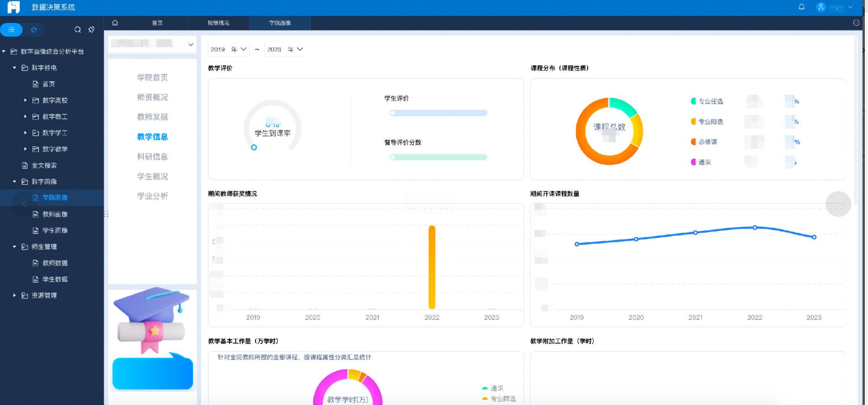Open 教师画像 in the sidebar tree
The height and width of the screenshot is (405, 868).
(55, 214)
